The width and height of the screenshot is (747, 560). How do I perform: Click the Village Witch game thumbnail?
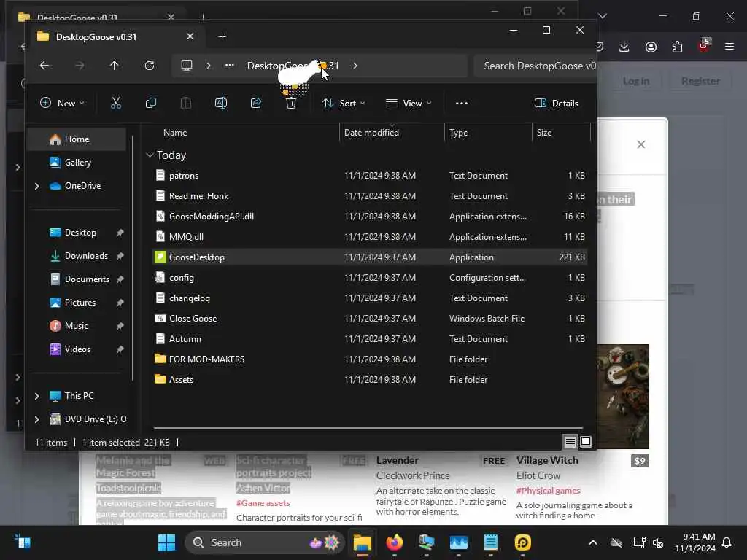tap(623, 396)
